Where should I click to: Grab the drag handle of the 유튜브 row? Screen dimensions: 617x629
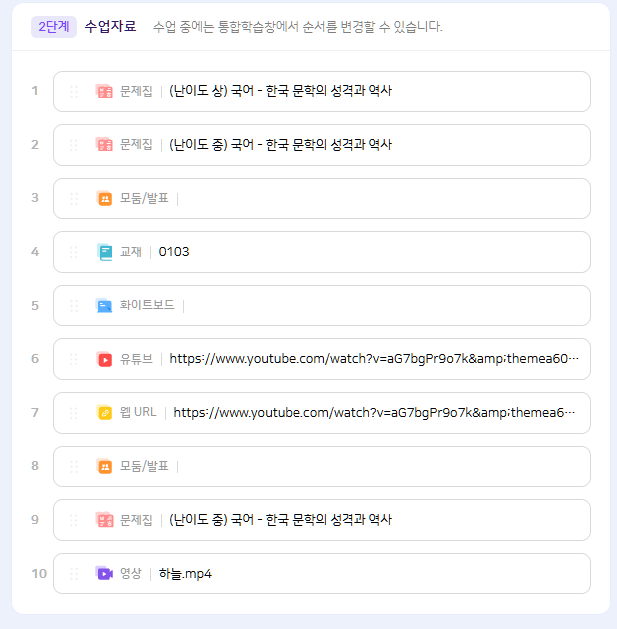[x=73, y=359]
